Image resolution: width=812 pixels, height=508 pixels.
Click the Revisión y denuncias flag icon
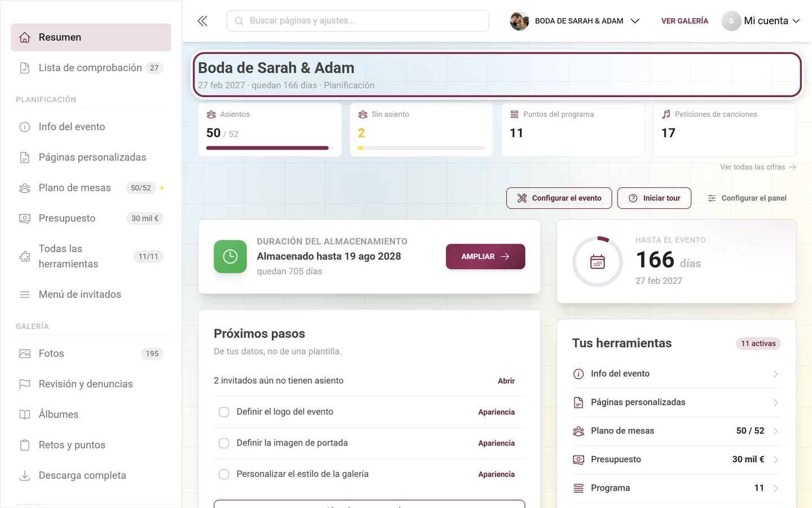25,384
